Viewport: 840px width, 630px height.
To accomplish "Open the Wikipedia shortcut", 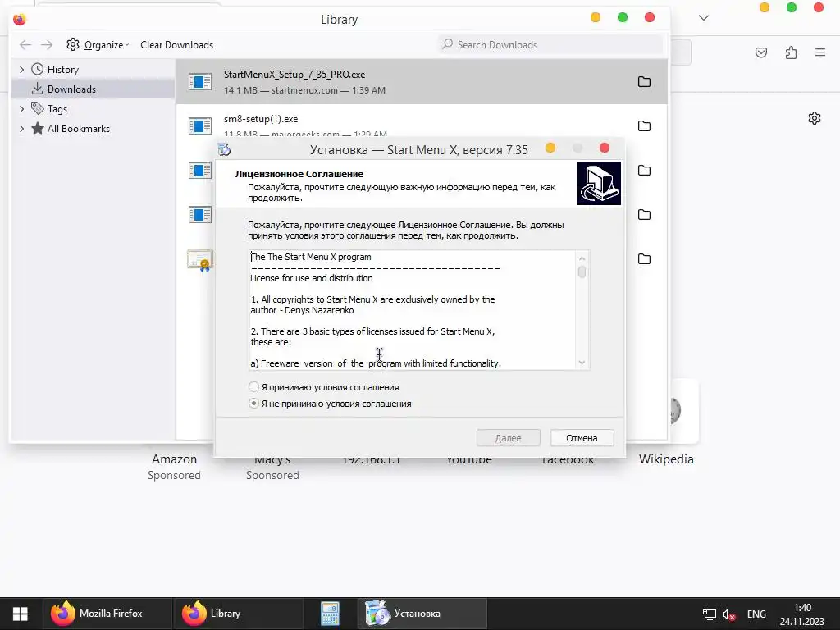I will (x=666, y=459).
